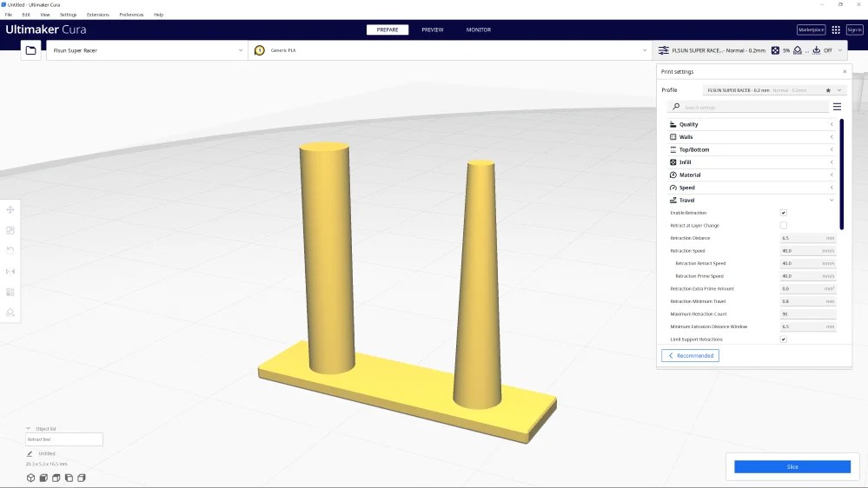Switch to the PREVIEW stage tab
The image size is (868, 488).
click(x=433, y=30)
